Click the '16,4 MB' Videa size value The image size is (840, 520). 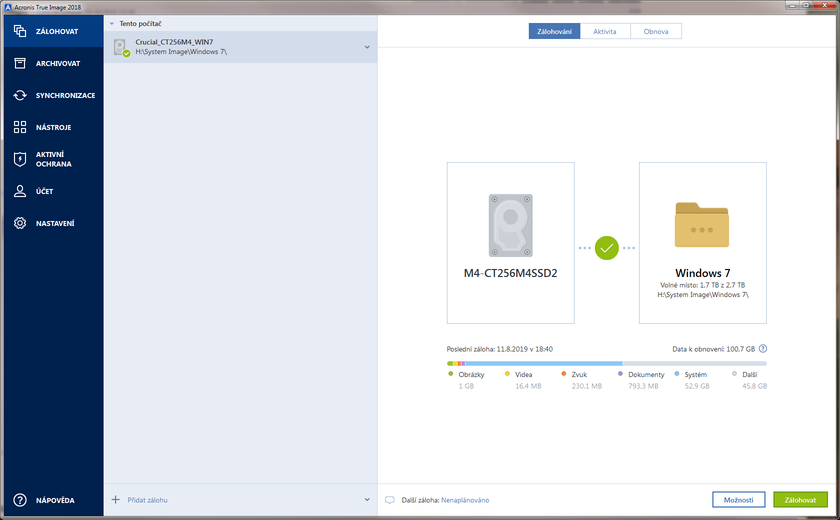pyautogui.click(x=528, y=386)
